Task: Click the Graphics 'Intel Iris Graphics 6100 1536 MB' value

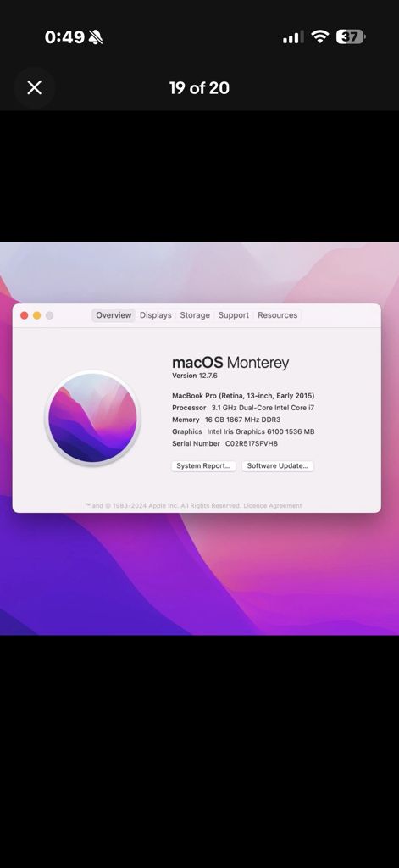Action: 261,431
